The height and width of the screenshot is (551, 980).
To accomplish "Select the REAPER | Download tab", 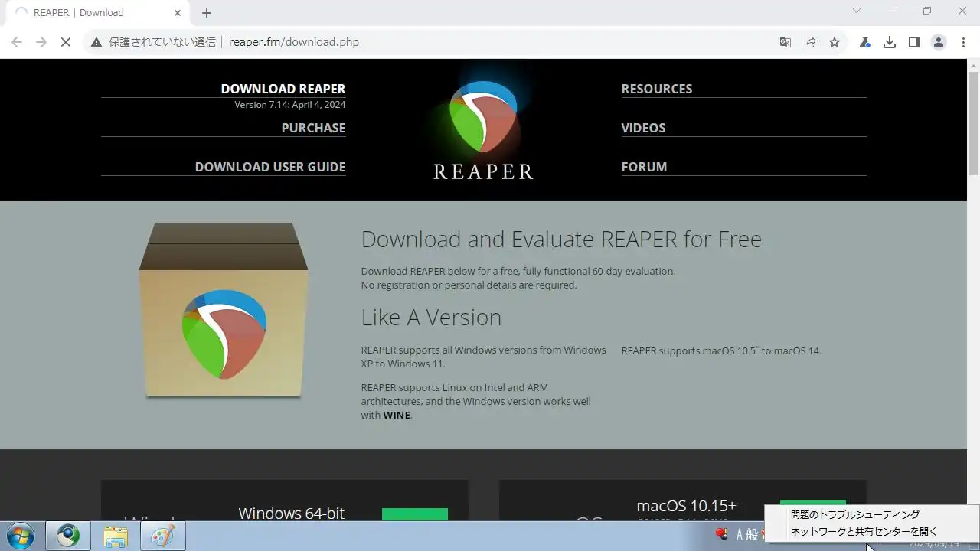I will [97, 13].
